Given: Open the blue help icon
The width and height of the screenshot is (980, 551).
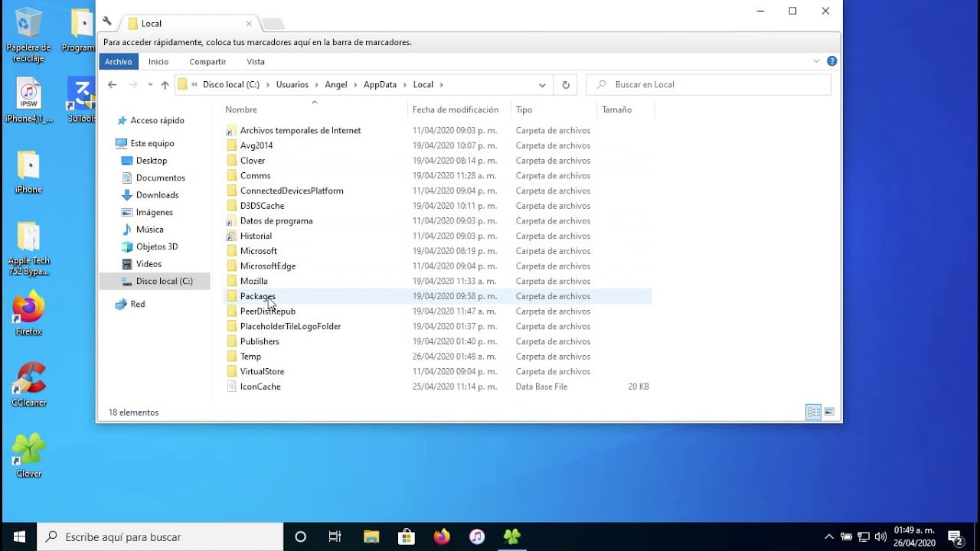Looking at the screenshot, I should click(x=831, y=61).
